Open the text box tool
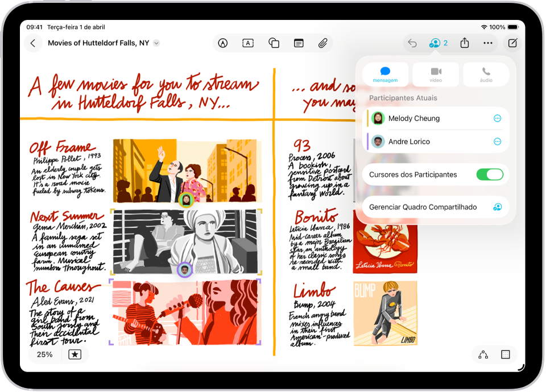Viewport: 546px width, 392px height. [x=247, y=43]
